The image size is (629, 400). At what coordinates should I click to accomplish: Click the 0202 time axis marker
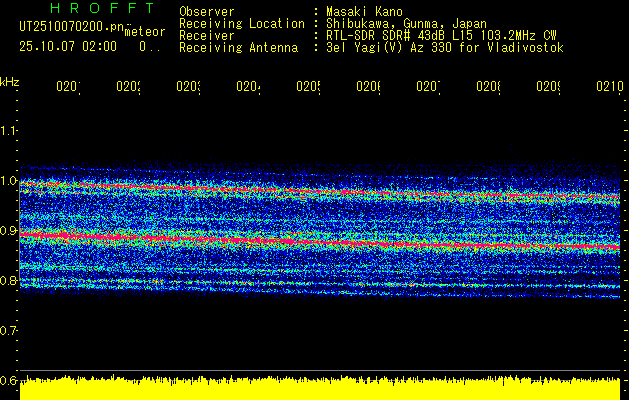[128, 87]
